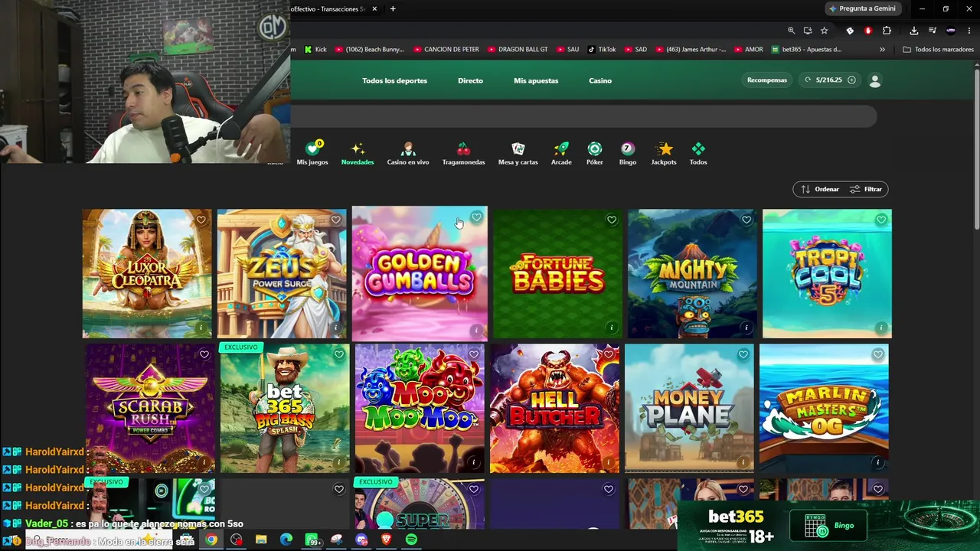Viewport: 980px width, 551px height.
Task: Open the TikTok bookmark
Action: [x=602, y=50]
